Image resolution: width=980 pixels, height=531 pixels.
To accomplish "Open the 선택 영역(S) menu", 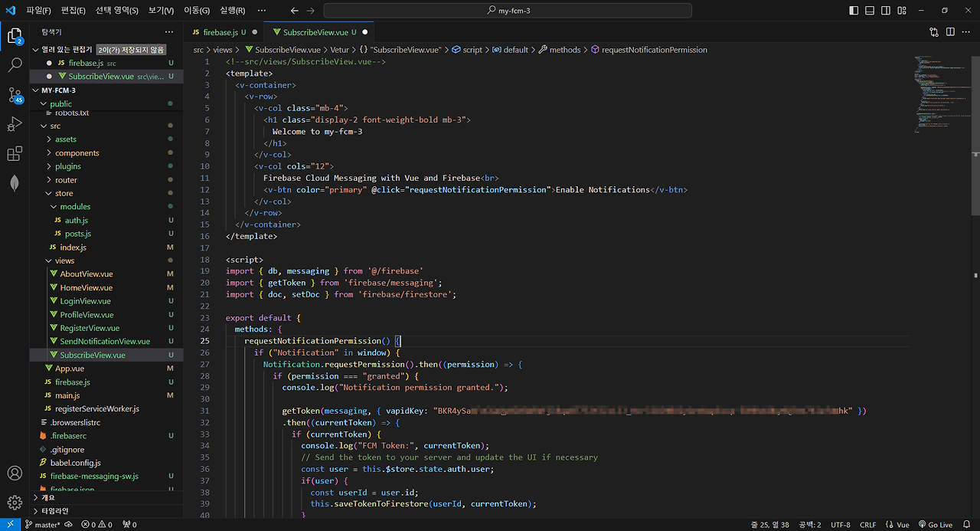I will (117, 11).
